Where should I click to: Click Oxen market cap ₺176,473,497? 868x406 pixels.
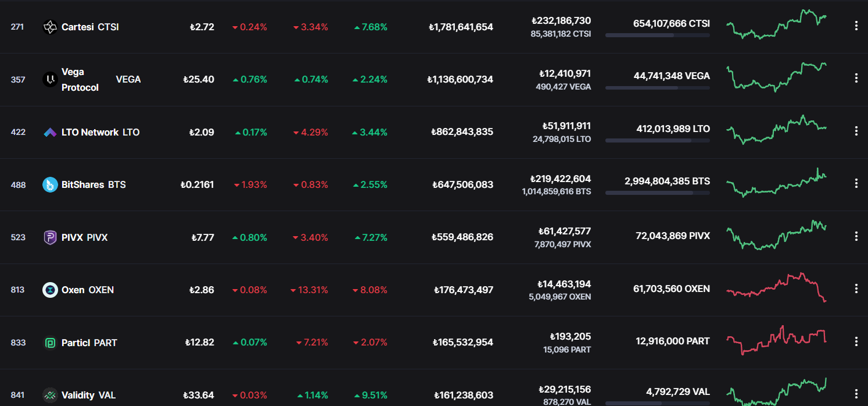pyautogui.click(x=464, y=290)
